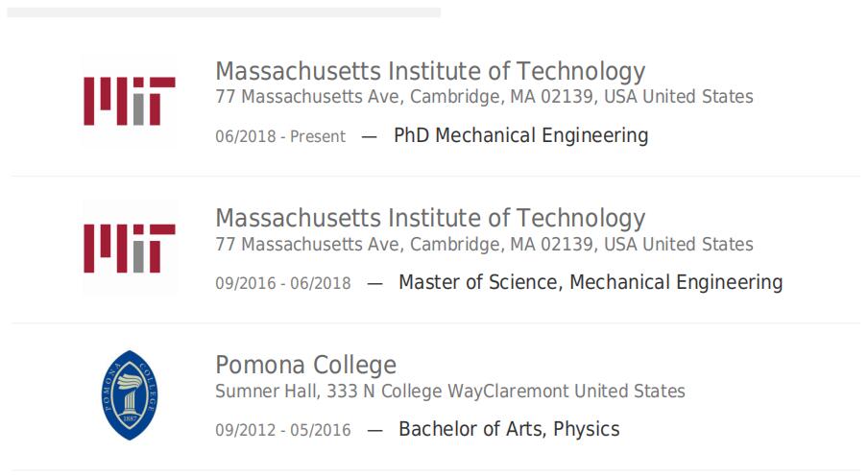Click the MIT address under the Master's entry

[484, 244]
